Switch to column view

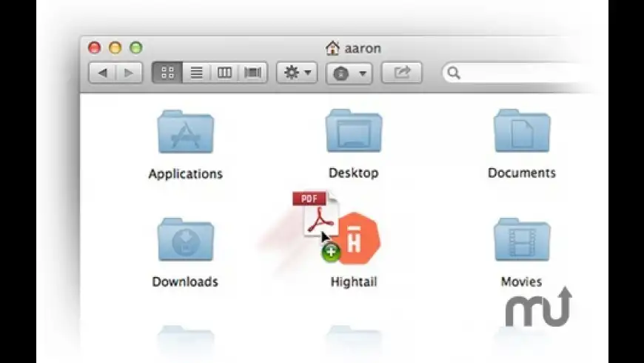coord(224,73)
